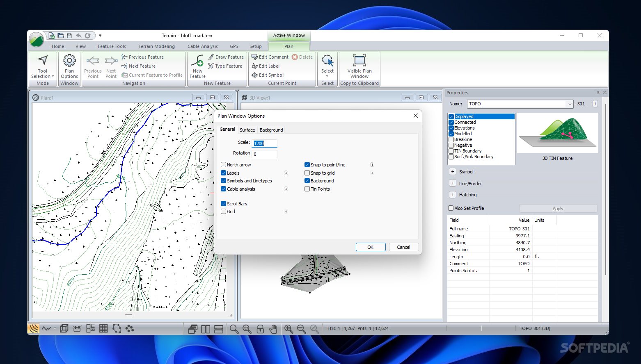Toggle the Cable analysis checkbox
This screenshot has height=364, width=641.
(224, 189)
